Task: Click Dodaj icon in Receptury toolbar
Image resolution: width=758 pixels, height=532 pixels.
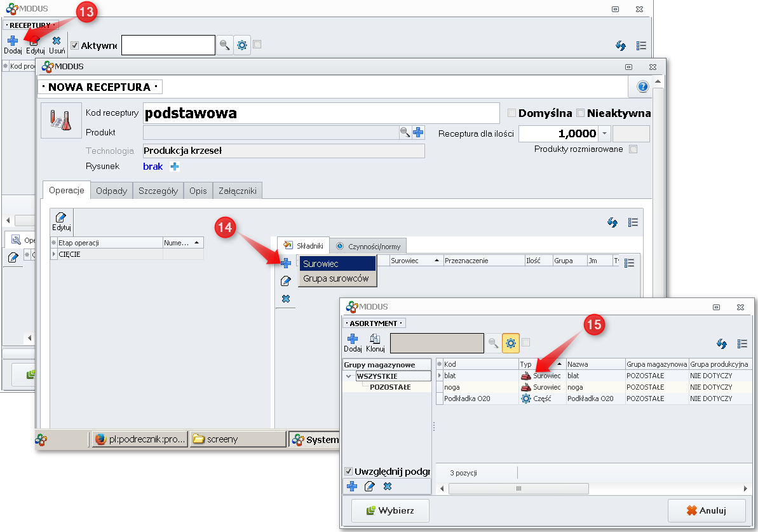Action: pos(13,41)
